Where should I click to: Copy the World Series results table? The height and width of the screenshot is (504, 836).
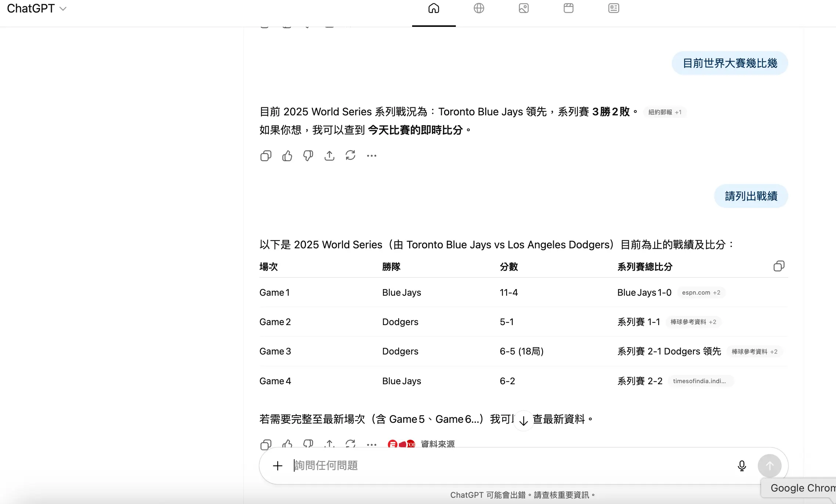pos(779,266)
